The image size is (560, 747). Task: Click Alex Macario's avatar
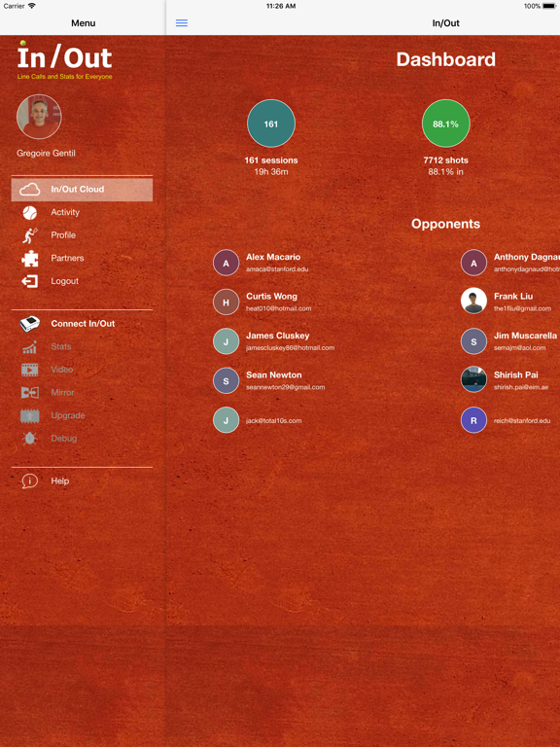click(x=226, y=263)
